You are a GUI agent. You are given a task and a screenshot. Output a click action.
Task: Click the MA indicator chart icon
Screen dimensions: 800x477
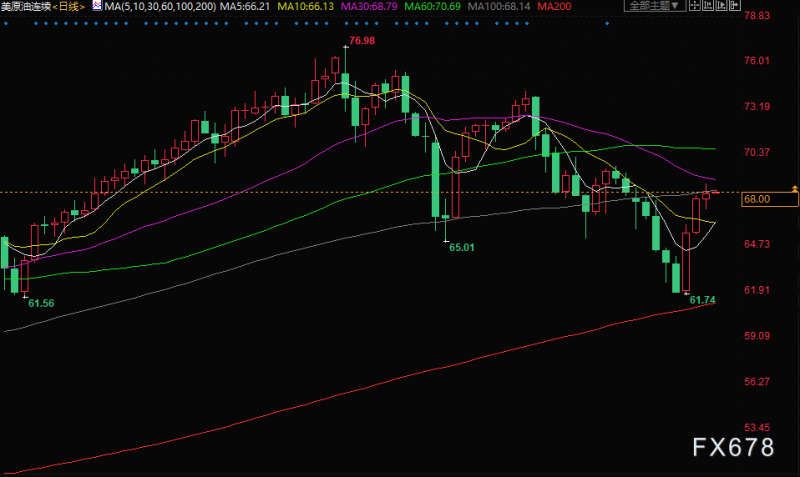[97, 6]
